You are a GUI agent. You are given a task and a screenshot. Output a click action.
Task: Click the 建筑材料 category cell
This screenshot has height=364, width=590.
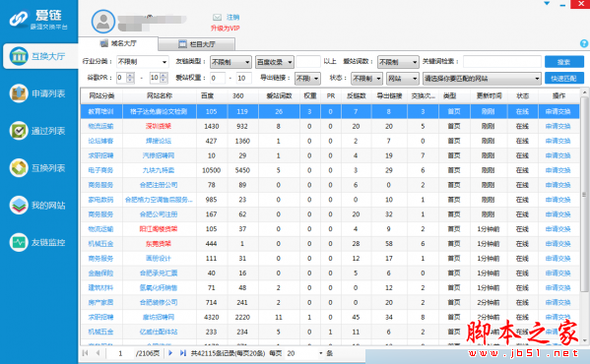click(x=100, y=287)
